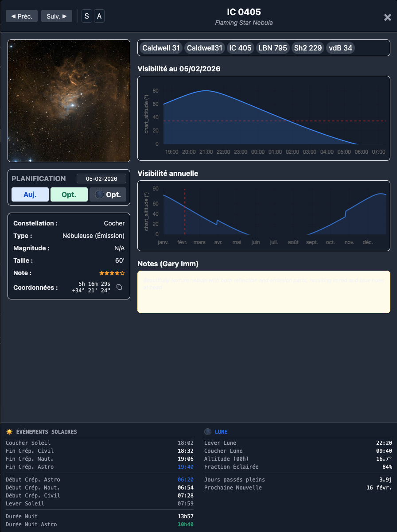Click the moon Opt. button
This screenshot has height=532, width=397.
click(x=108, y=194)
